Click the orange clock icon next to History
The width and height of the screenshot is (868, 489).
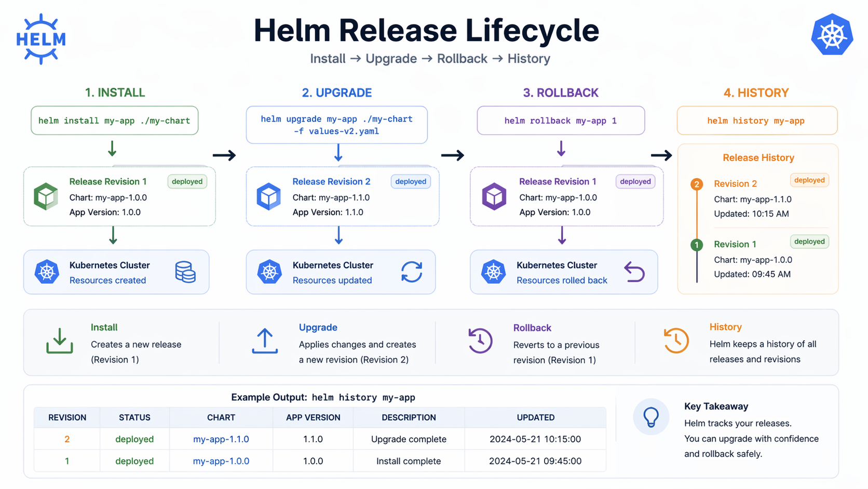pos(676,340)
